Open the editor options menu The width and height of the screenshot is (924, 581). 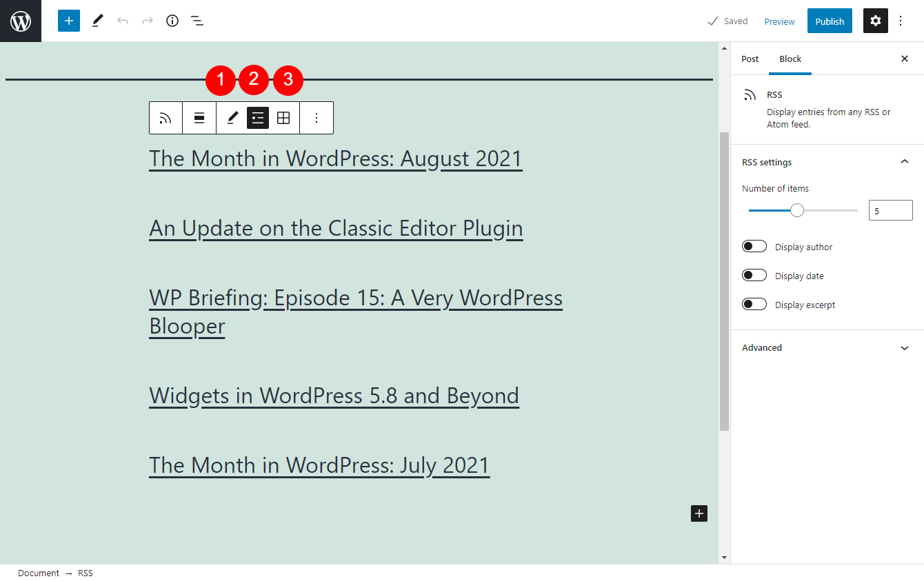coord(901,21)
